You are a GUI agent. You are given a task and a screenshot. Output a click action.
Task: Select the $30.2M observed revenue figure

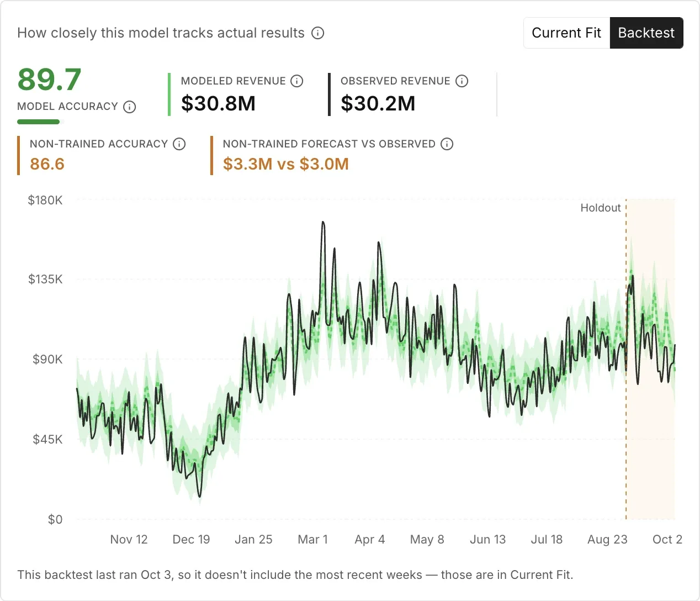[378, 103]
